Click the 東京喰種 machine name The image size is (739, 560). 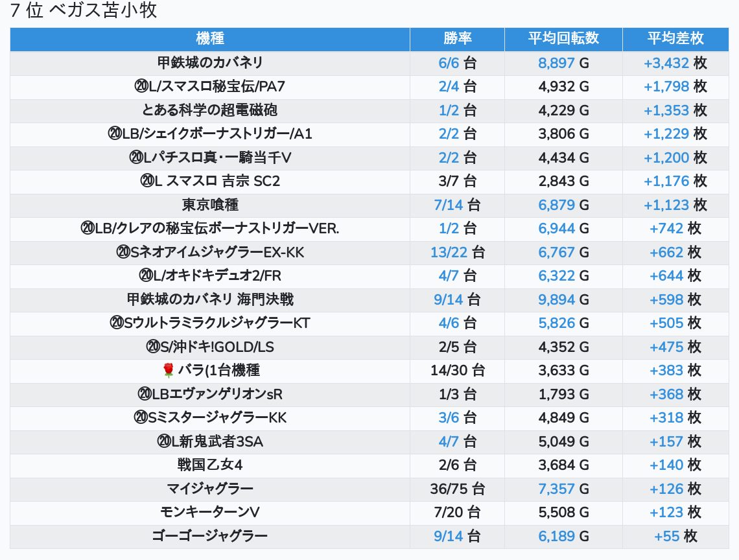(x=210, y=205)
